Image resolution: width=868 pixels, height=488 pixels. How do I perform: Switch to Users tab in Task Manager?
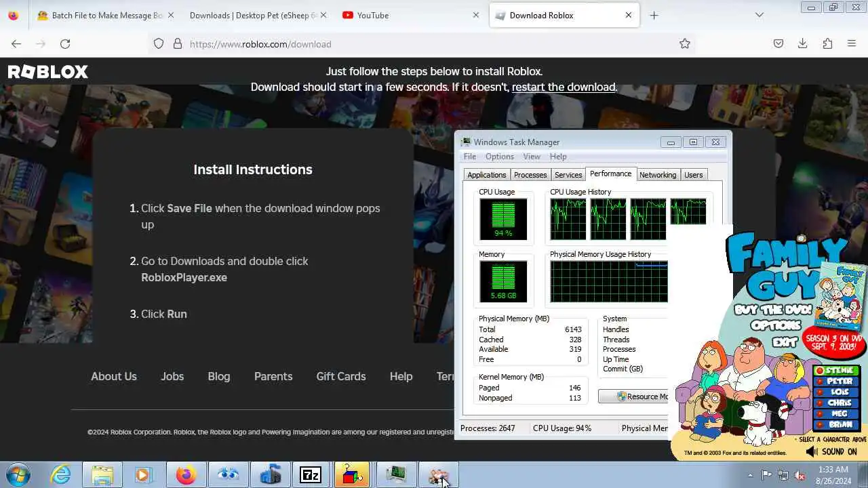[694, 175]
